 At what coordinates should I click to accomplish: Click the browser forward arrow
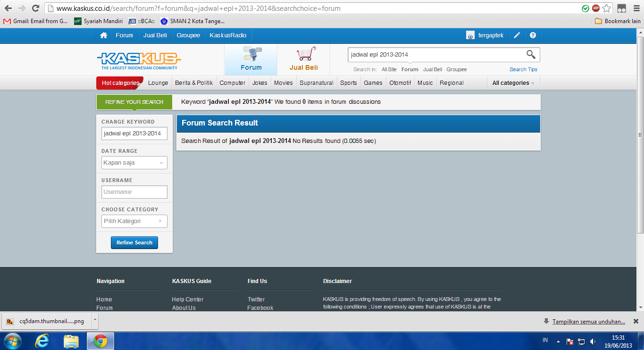(22, 8)
